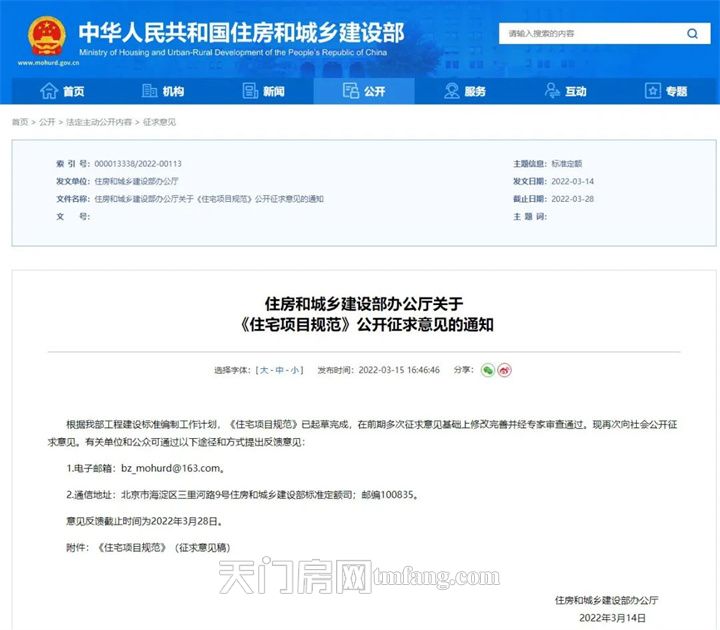Click the home icon beside 首页

(x=48, y=91)
